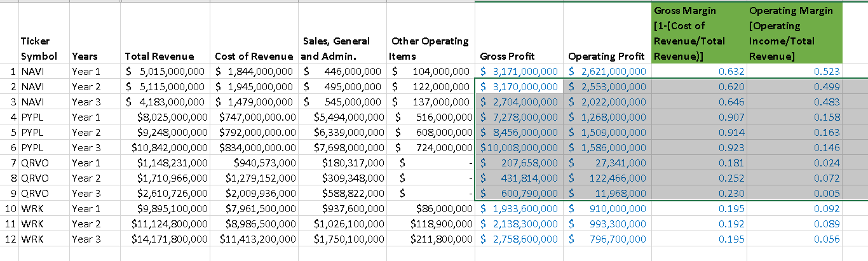Select cell $118,900,000
Viewport: 868px width, 261px height.
[430, 224]
